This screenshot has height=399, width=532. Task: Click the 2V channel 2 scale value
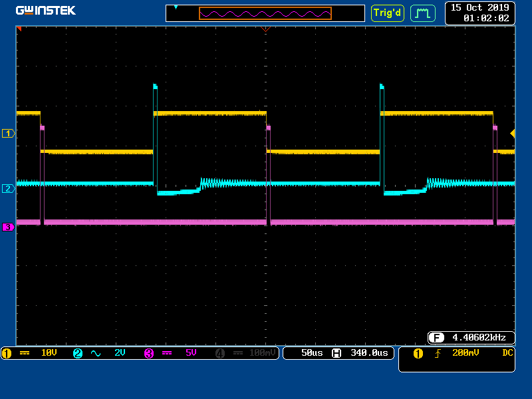tap(120, 353)
